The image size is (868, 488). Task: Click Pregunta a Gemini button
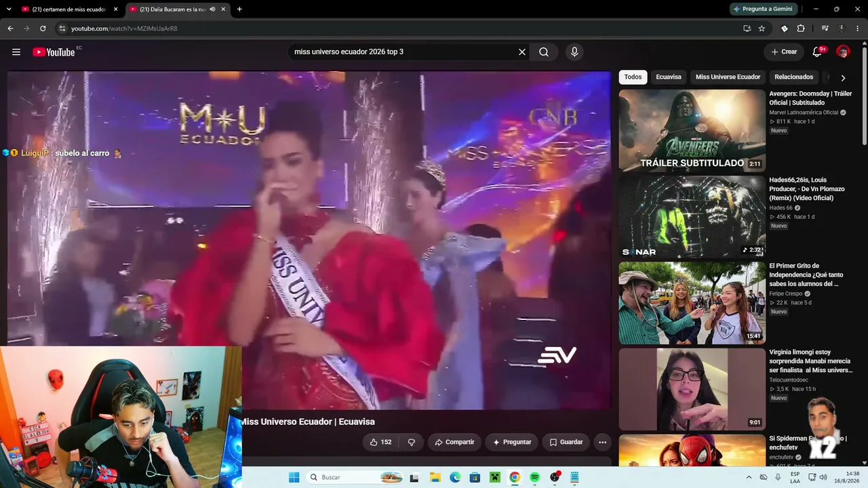762,9
